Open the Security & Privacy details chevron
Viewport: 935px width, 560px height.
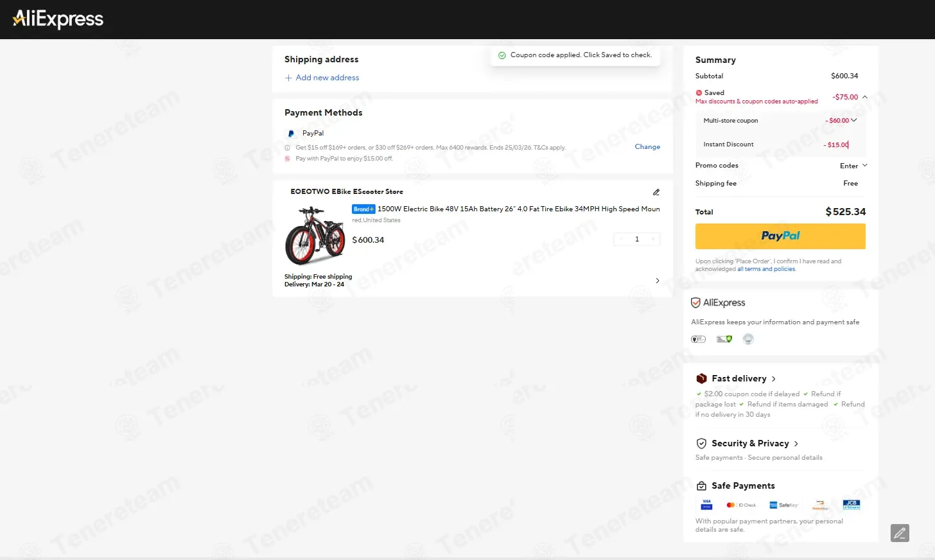(x=796, y=444)
